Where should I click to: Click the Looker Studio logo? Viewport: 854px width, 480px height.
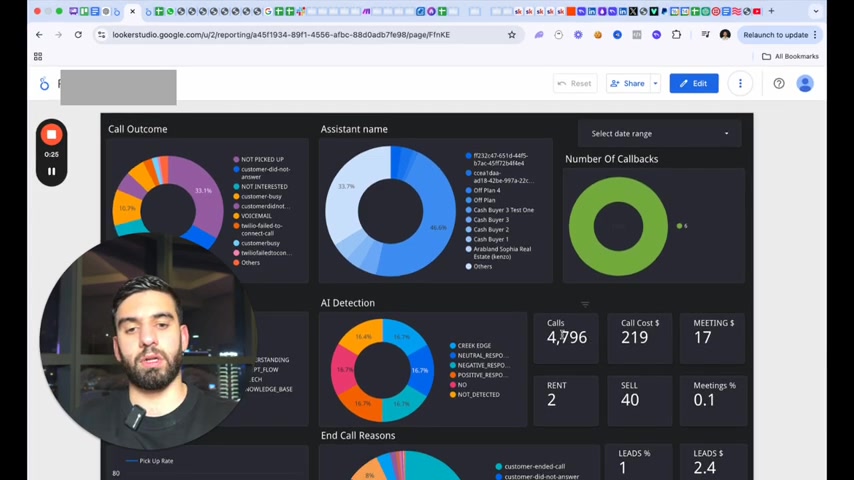(x=45, y=84)
